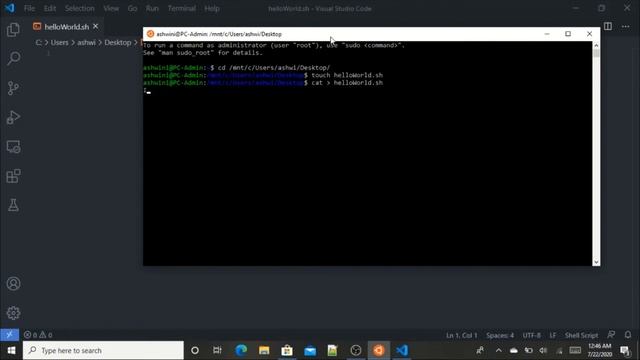640x360 pixels.
Task: Open the Manage gear icon
Action: [13, 313]
